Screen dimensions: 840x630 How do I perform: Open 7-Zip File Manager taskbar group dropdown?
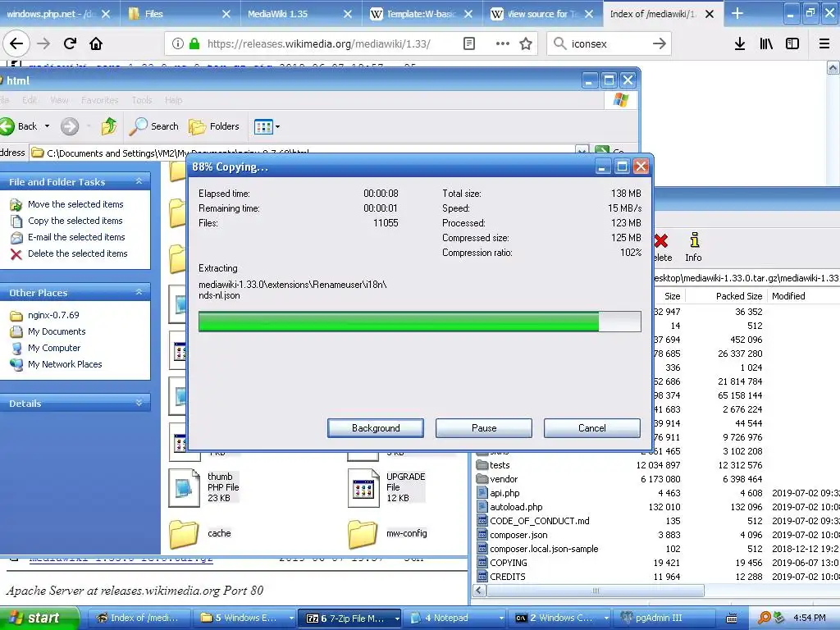(x=397, y=619)
